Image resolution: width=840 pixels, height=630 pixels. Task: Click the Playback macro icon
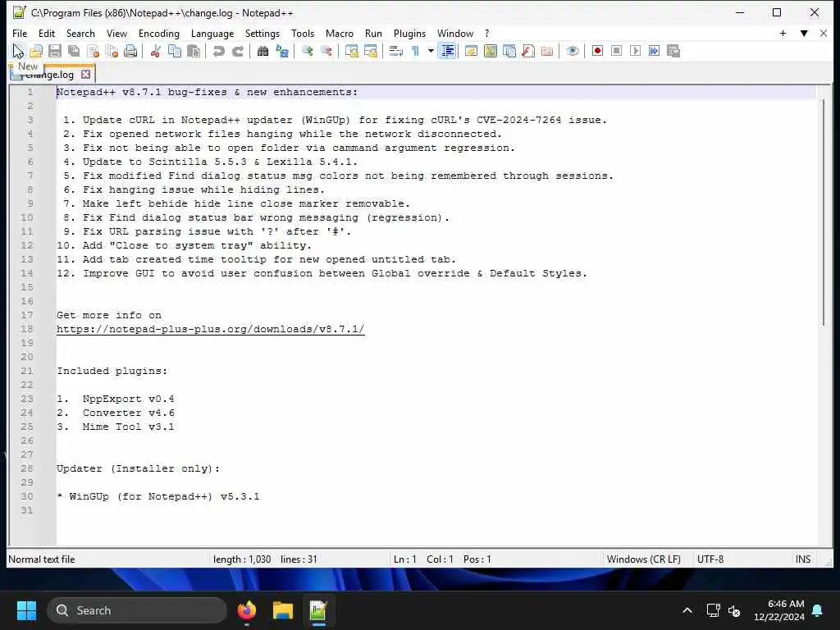point(636,51)
